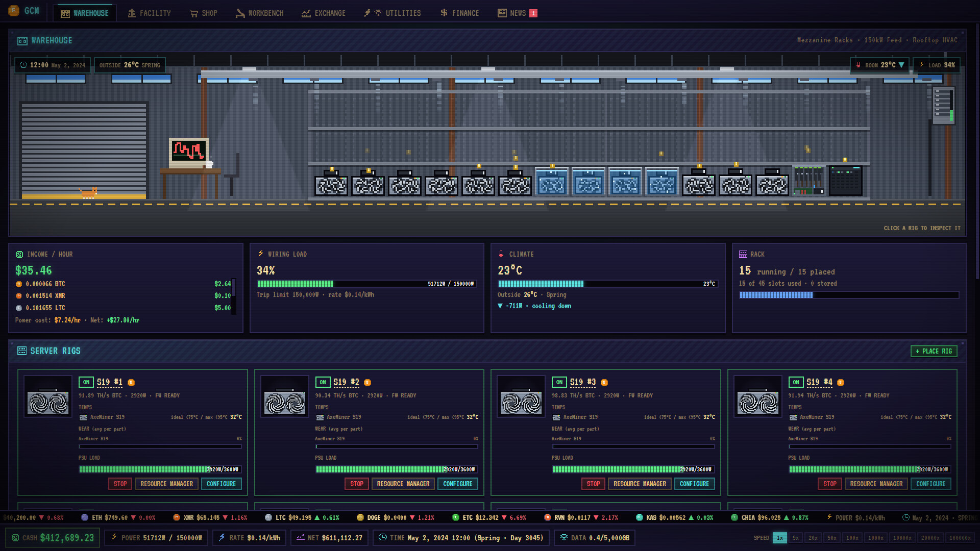Image resolution: width=980 pixels, height=551 pixels.
Task: Inspect the first blue-cooled rig on the rack
Action: tap(552, 181)
